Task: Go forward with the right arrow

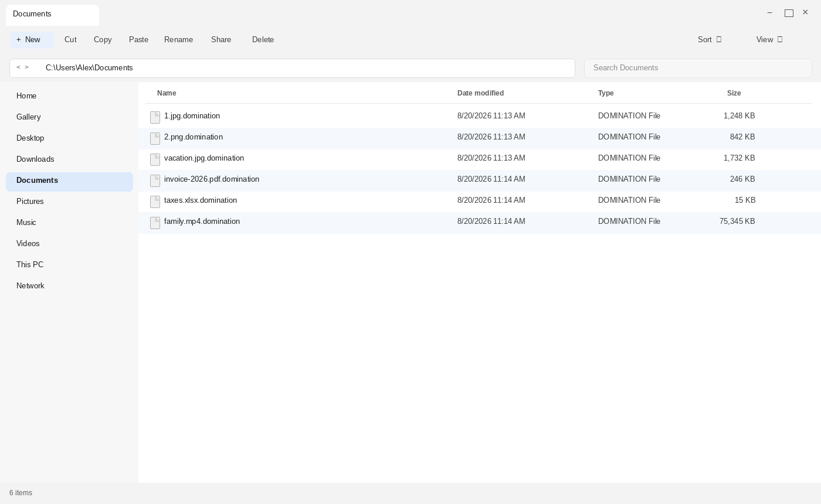Action: pyautogui.click(x=26, y=67)
